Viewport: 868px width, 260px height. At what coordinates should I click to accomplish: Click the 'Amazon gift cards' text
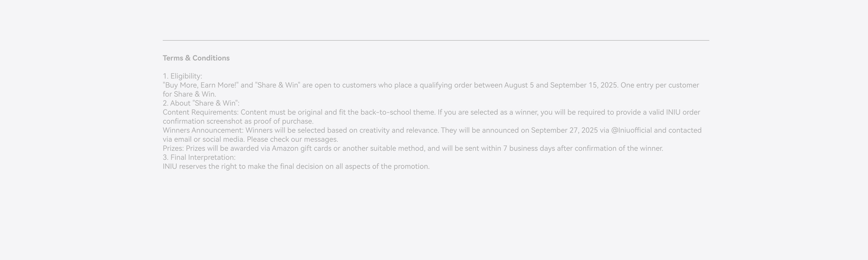click(x=302, y=149)
